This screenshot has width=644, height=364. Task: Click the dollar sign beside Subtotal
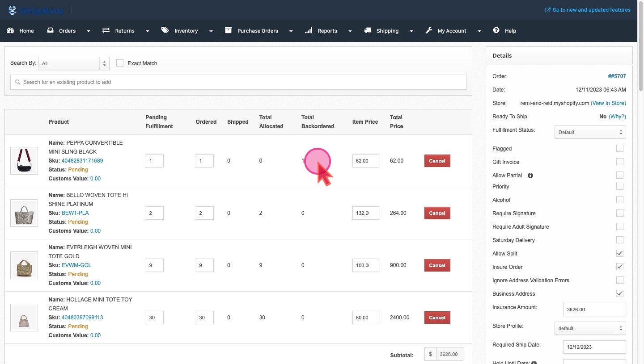pyautogui.click(x=430, y=354)
